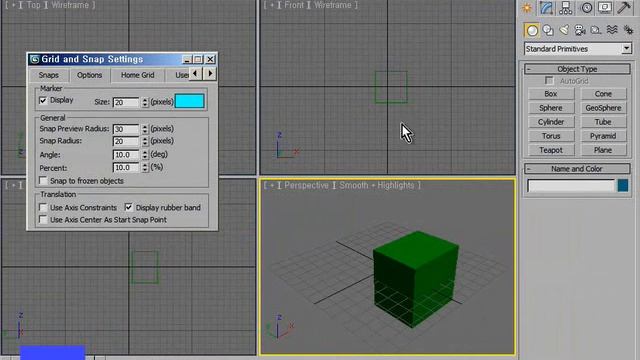Adjust the Percent spinner arrows
640x360 pixels.
click(145, 167)
